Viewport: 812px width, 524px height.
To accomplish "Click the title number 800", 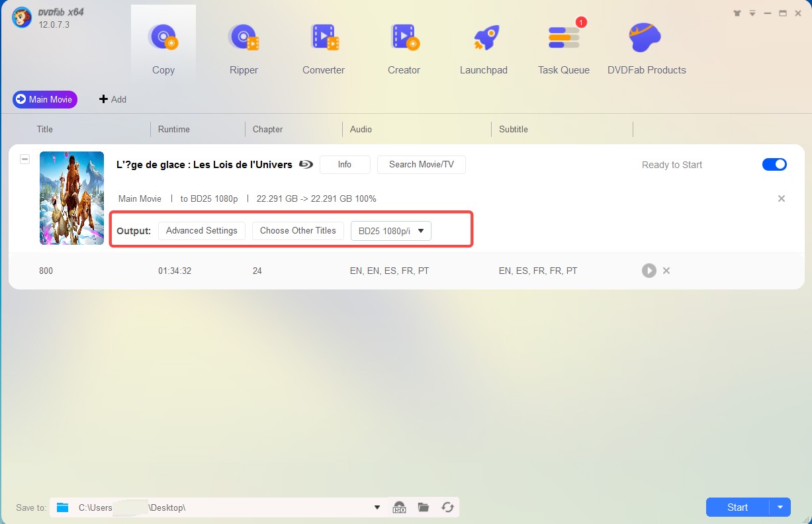I will tap(46, 271).
